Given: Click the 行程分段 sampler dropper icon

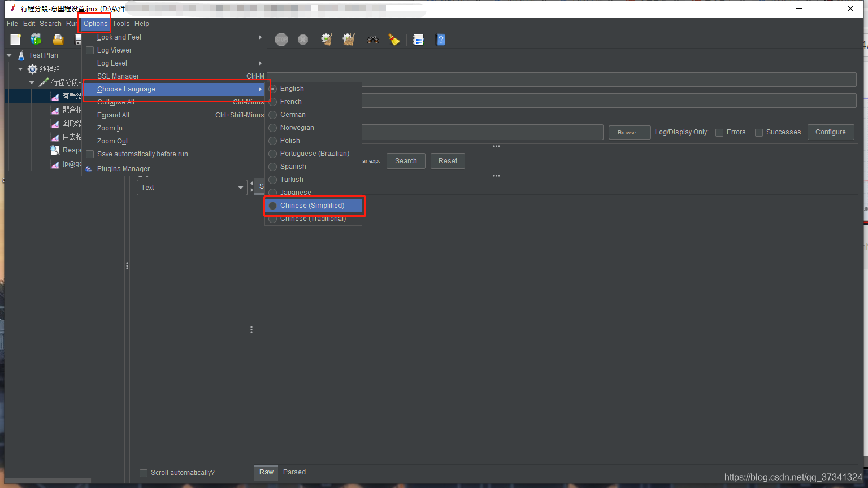Looking at the screenshot, I should (44, 82).
